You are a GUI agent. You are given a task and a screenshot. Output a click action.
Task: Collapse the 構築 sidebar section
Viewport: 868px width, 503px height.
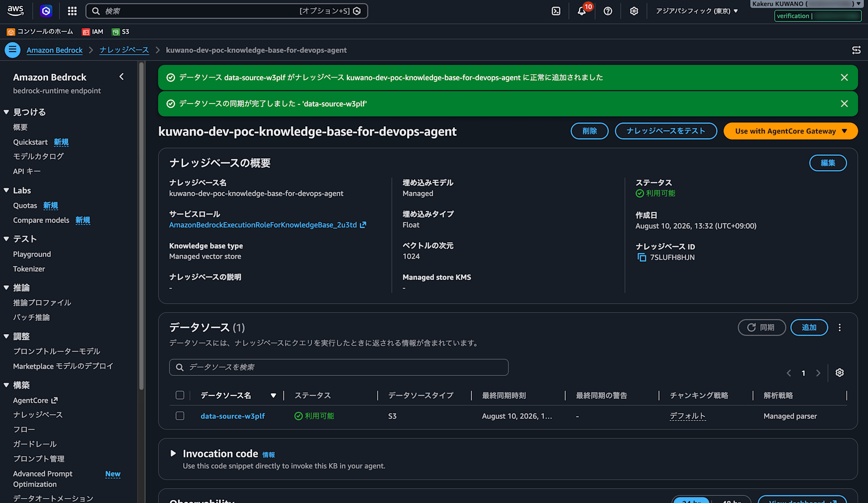pyautogui.click(x=7, y=385)
